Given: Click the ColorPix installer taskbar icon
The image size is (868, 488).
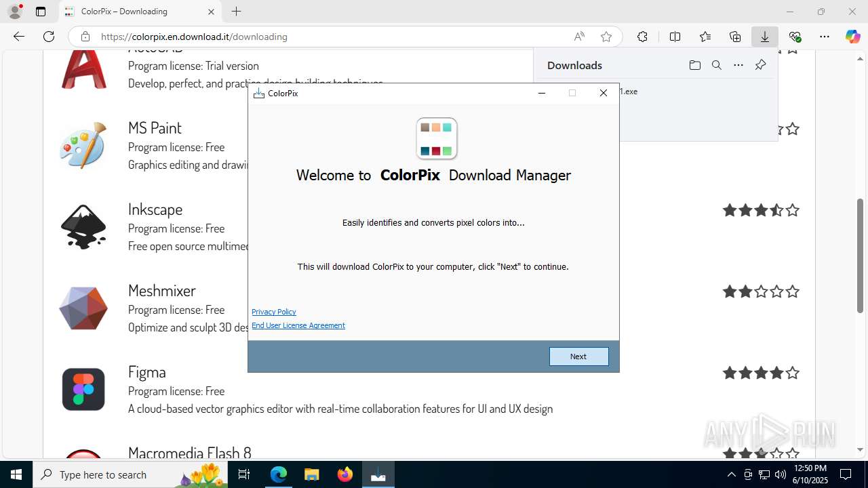Looking at the screenshot, I should point(378,474).
